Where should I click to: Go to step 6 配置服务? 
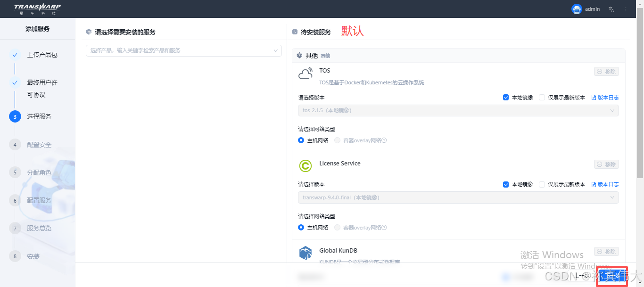(x=30, y=200)
